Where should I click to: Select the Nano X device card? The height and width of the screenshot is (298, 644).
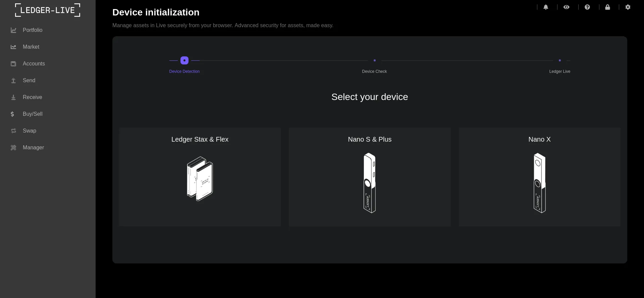coord(540,177)
